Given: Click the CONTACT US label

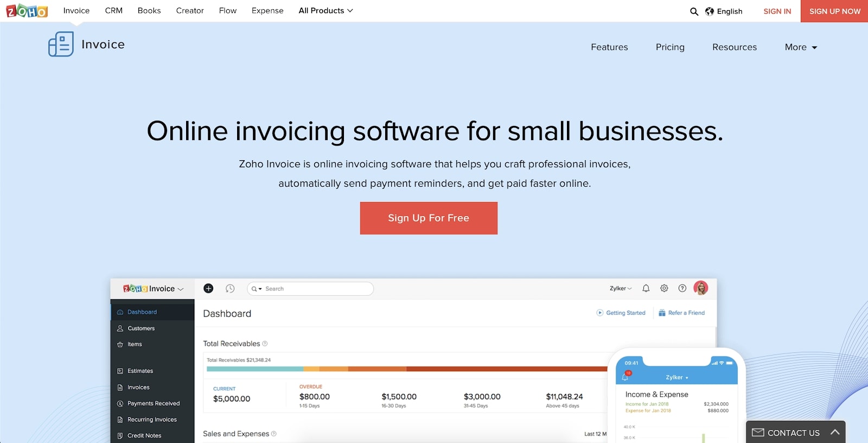Looking at the screenshot, I should (x=794, y=433).
